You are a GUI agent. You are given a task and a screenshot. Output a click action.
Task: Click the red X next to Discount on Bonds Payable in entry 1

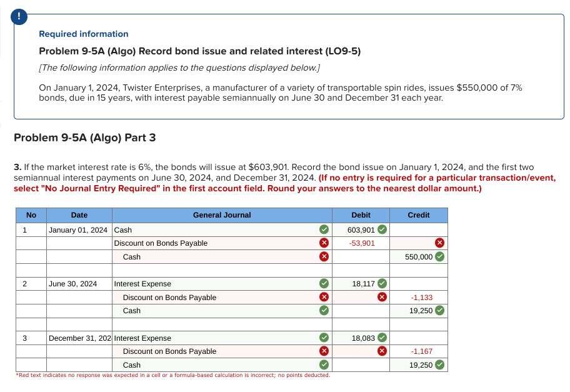(x=324, y=243)
